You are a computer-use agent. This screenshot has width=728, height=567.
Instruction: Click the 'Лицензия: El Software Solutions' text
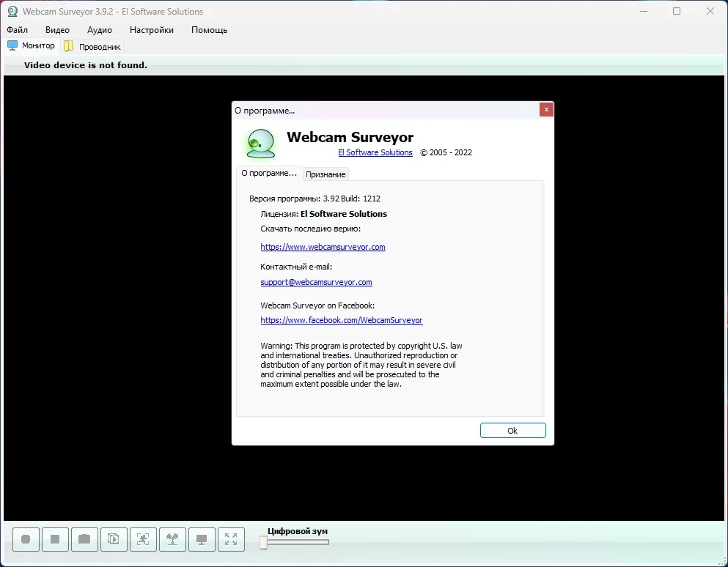coord(323,214)
